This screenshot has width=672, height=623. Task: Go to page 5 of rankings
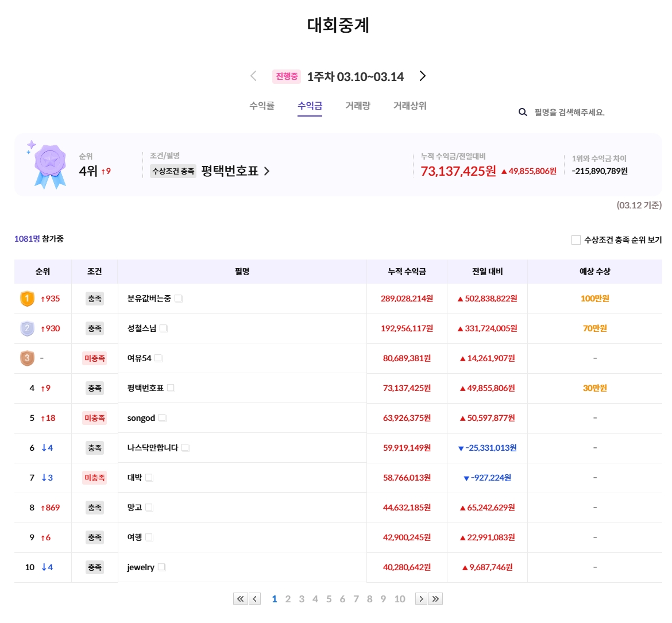pyautogui.click(x=329, y=599)
